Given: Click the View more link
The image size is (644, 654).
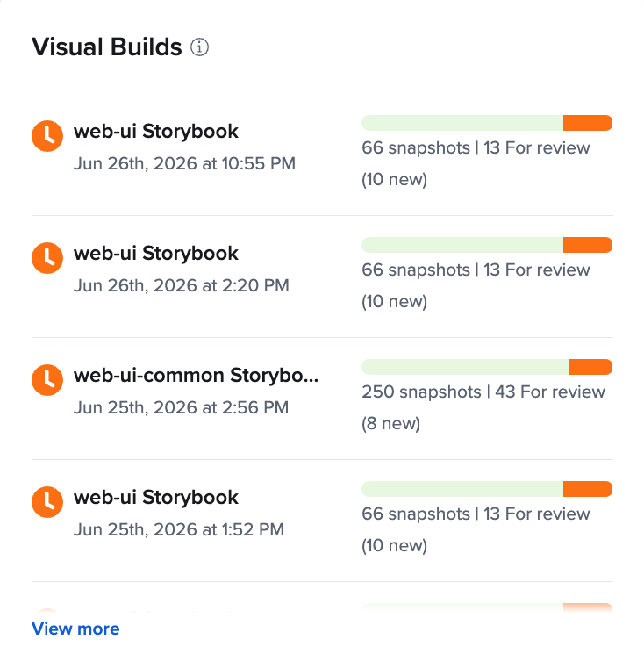Looking at the screenshot, I should [75, 629].
